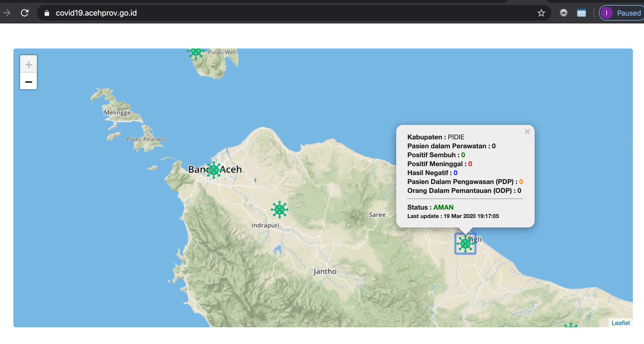The image size is (644, 344).
Task: Go forward with the arrow button
Action: [7, 13]
